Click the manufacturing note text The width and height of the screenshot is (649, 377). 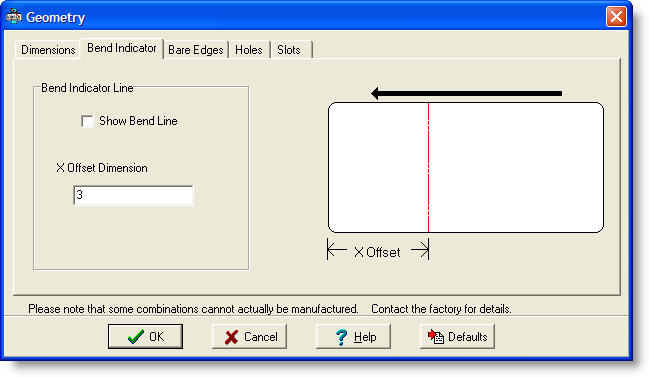(193, 309)
